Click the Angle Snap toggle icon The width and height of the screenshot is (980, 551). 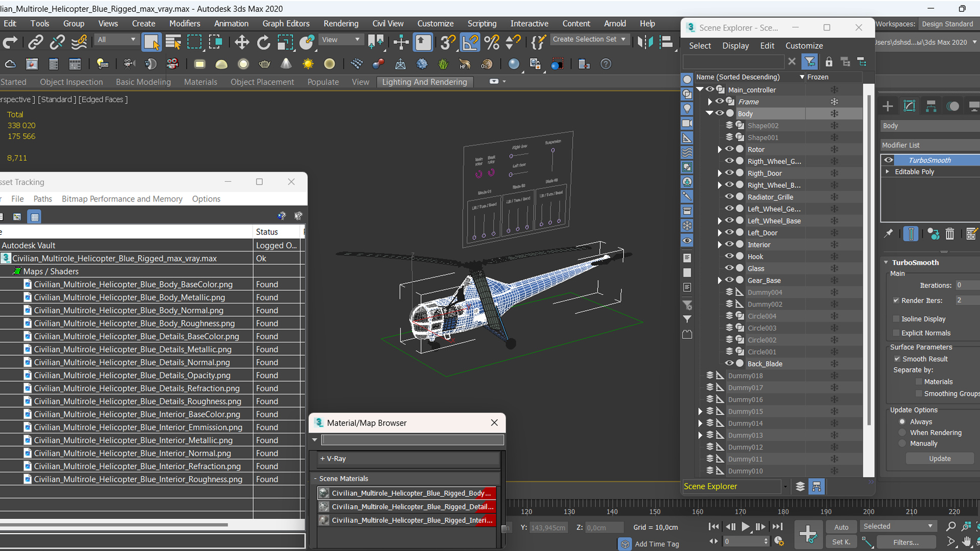470,42
